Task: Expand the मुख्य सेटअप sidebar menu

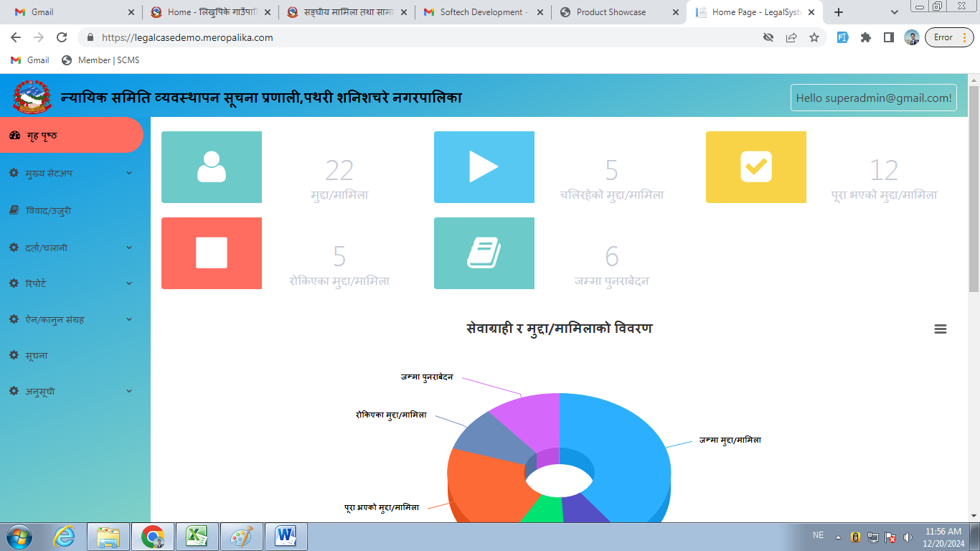Action: click(72, 173)
